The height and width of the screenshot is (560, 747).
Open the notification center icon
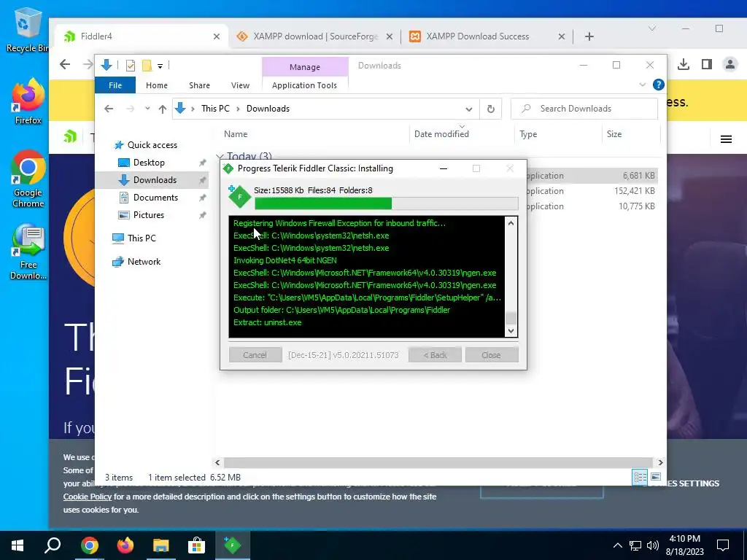pos(723,545)
